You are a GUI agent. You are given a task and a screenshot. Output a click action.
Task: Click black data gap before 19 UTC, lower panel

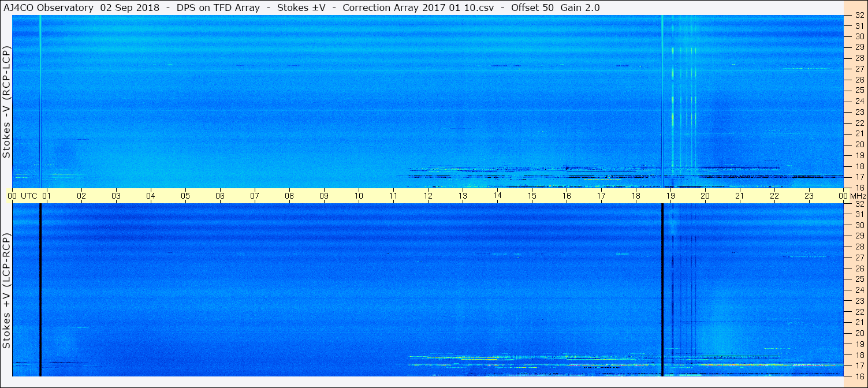pyautogui.click(x=662, y=290)
